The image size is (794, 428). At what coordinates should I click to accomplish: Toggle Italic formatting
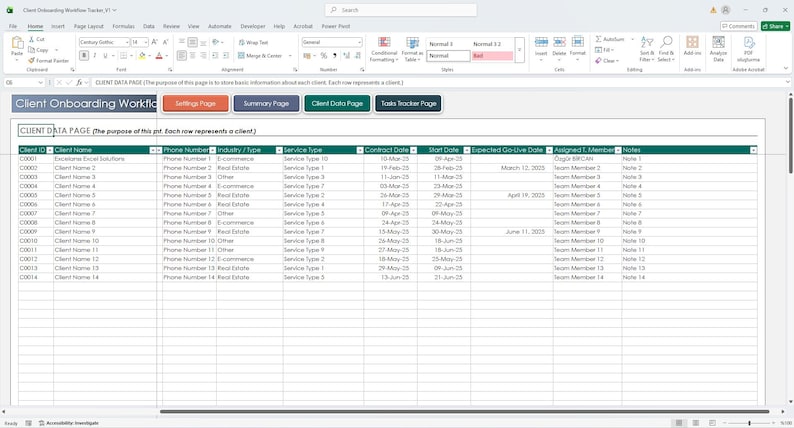coord(95,56)
